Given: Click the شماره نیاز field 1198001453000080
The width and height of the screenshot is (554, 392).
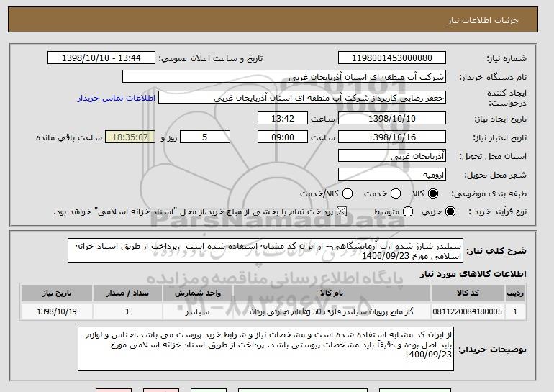Looking at the screenshot, I should [x=392, y=58].
